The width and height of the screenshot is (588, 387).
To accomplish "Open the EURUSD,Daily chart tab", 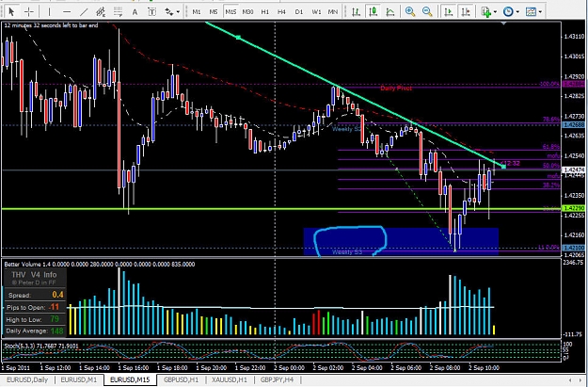I will coord(27,379).
